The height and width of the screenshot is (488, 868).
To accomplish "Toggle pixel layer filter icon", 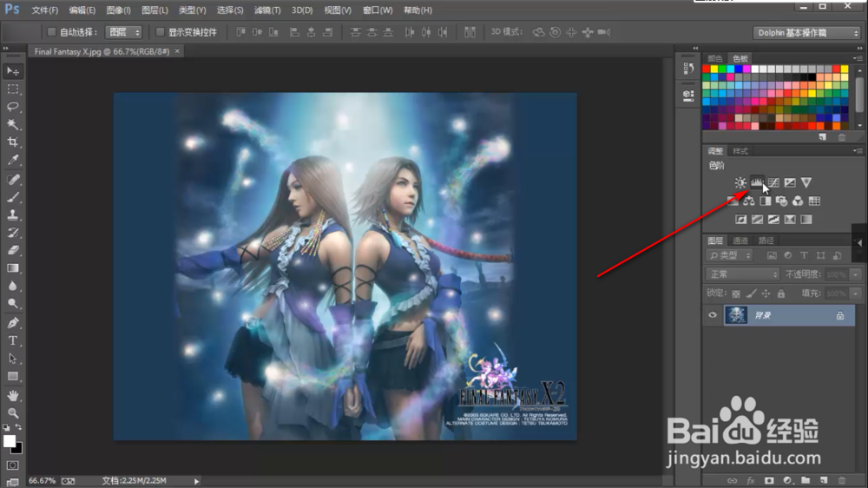I will click(772, 255).
